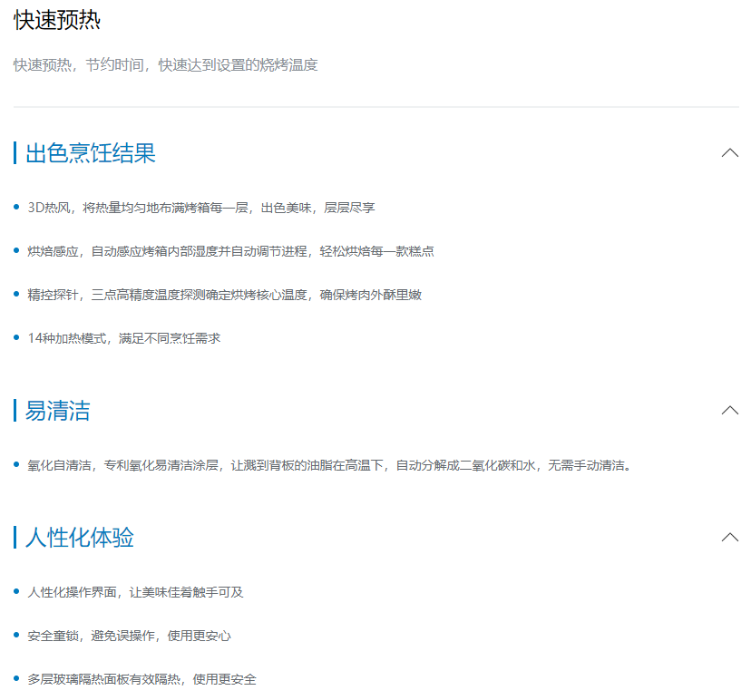
Task: Click the bullet dot before 3D热风
Action: click(x=17, y=208)
